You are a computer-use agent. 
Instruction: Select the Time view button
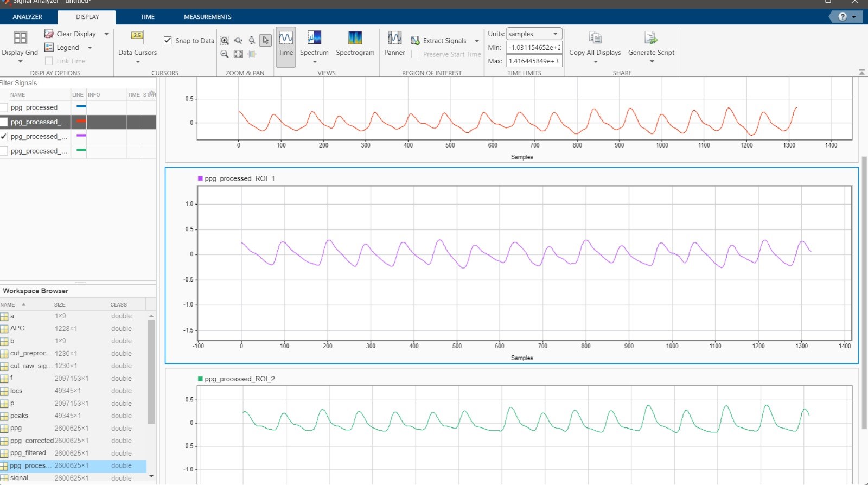click(286, 43)
